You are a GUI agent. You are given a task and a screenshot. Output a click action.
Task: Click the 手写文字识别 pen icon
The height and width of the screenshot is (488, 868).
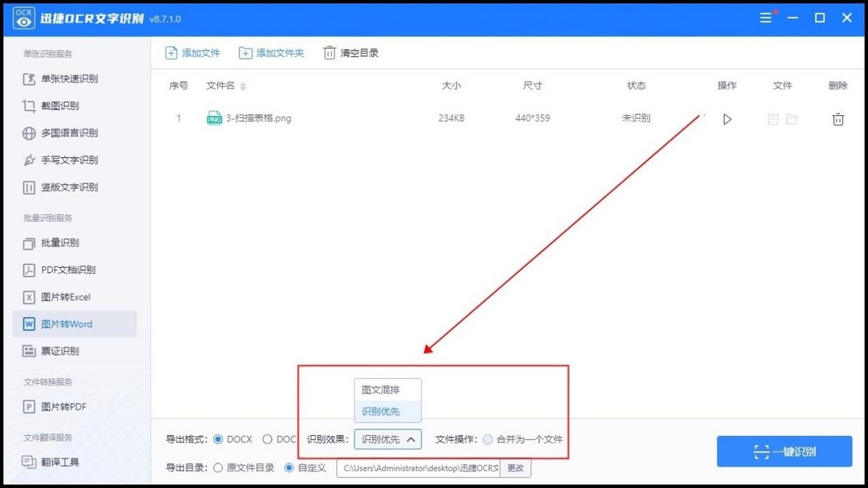[x=29, y=160]
